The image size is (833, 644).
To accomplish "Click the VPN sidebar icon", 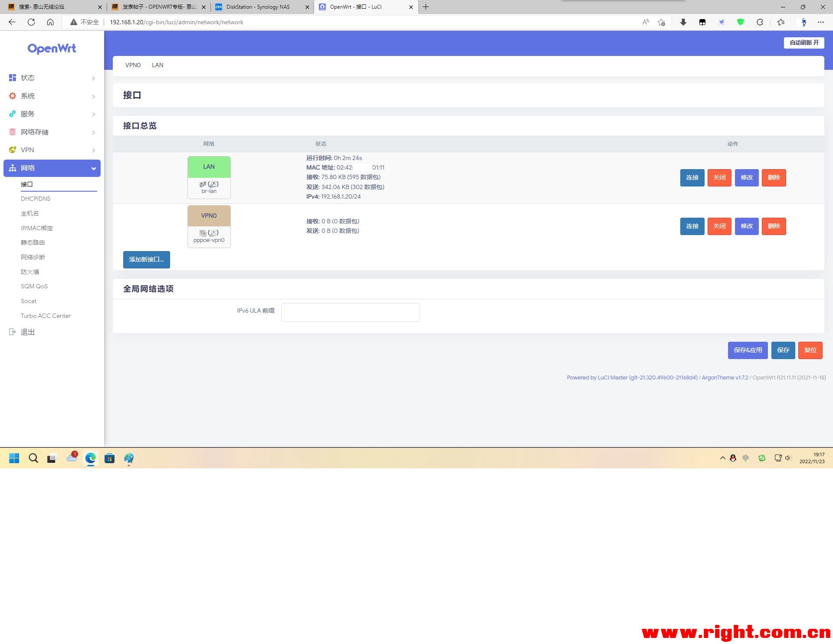I will pyautogui.click(x=13, y=150).
